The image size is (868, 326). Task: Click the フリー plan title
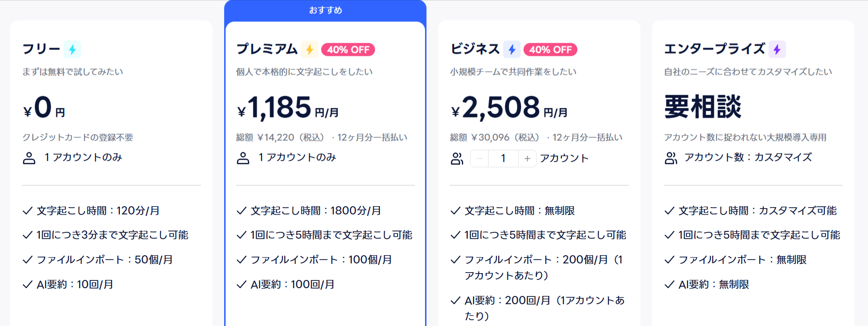coord(41,49)
